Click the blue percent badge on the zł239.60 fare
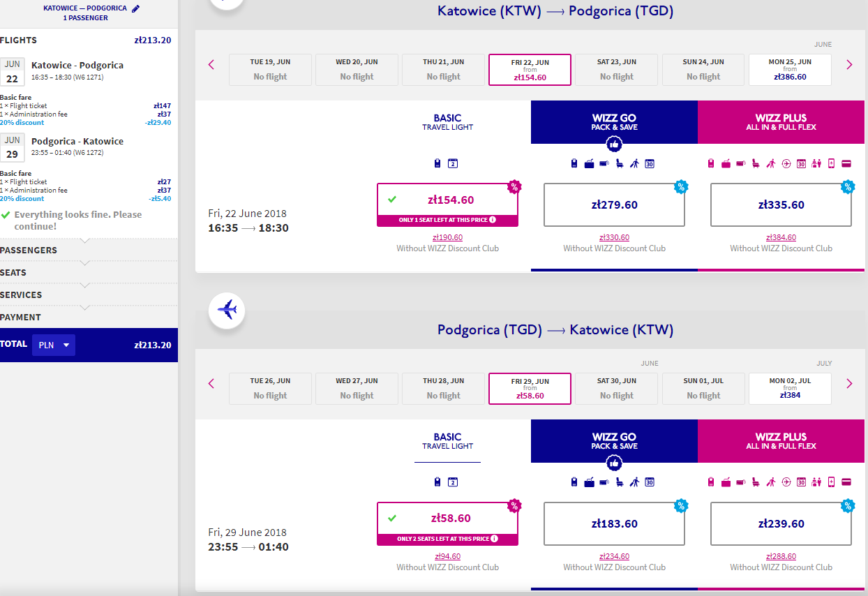 tap(848, 505)
